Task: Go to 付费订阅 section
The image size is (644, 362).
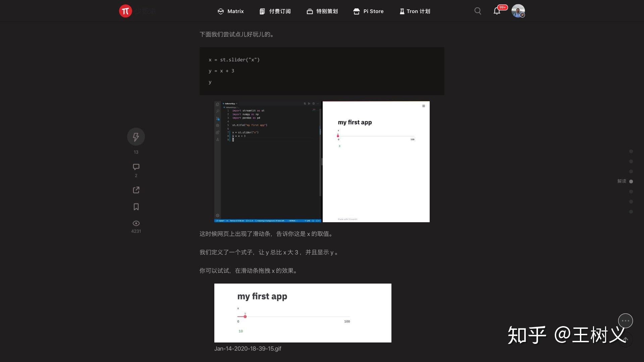Action: [x=275, y=11]
